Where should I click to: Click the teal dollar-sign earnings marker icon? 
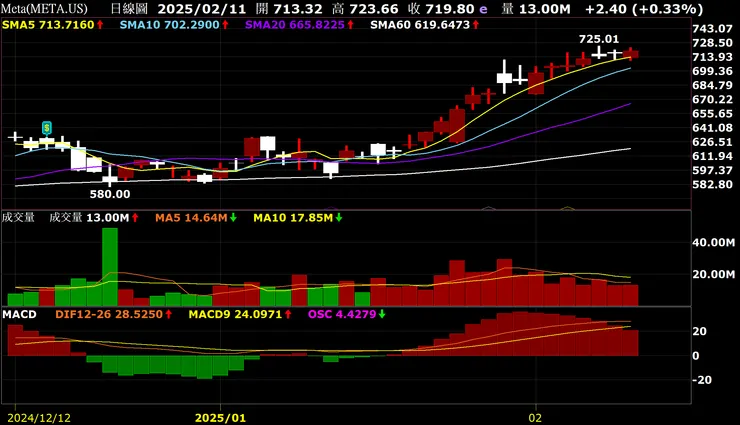46,128
